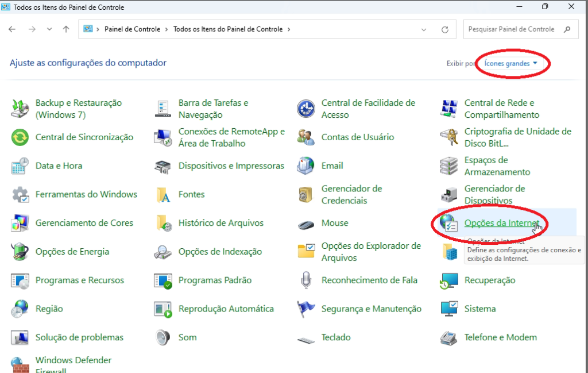
Task: Open the Reconhecimento de Fala microphone icon
Action: [x=306, y=280]
